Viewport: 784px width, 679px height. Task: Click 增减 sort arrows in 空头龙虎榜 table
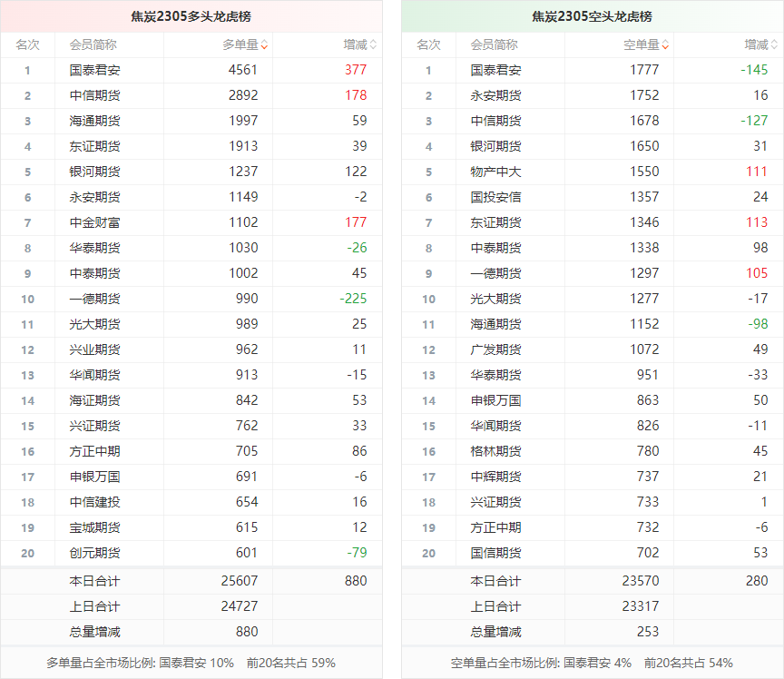tap(773, 44)
